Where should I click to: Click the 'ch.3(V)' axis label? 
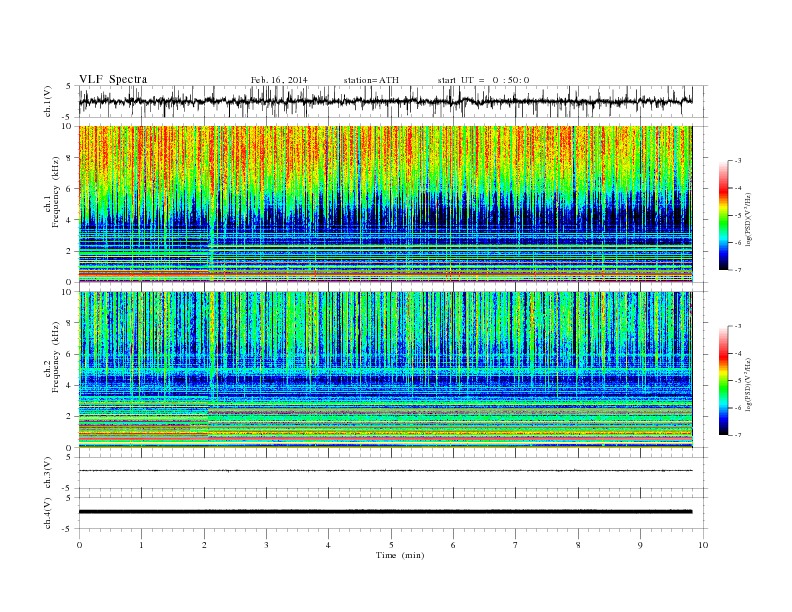pos(48,473)
